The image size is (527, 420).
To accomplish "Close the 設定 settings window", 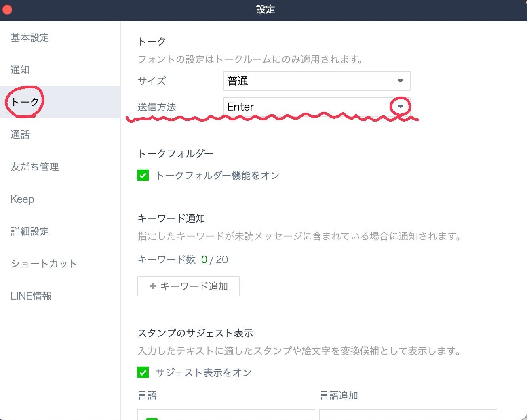I will point(7,9).
